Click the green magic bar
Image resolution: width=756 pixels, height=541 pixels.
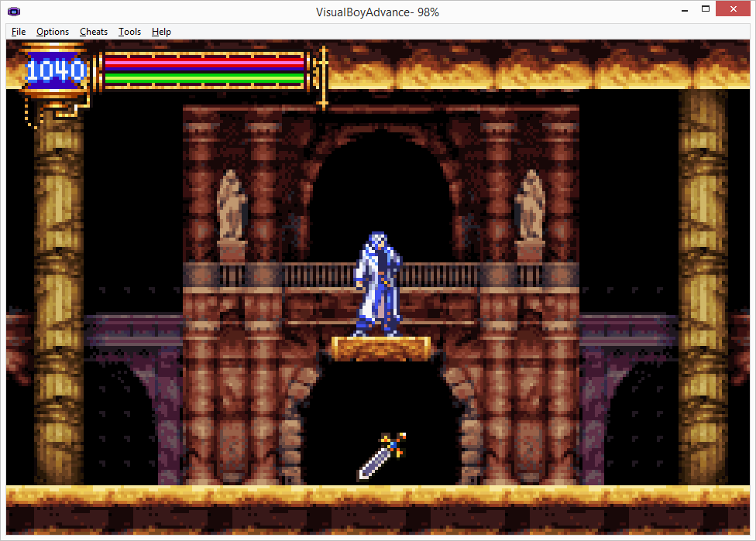(x=204, y=77)
